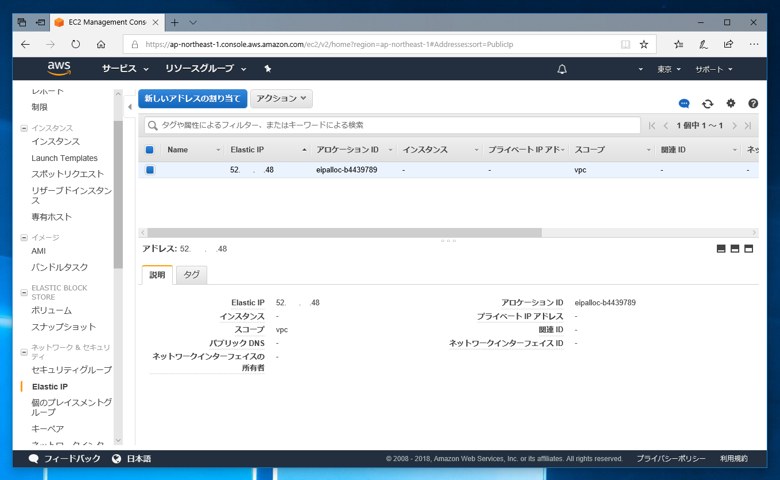Minimize the detail pane with first layout icon
The height and width of the screenshot is (480, 780).
click(x=721, y=249)
